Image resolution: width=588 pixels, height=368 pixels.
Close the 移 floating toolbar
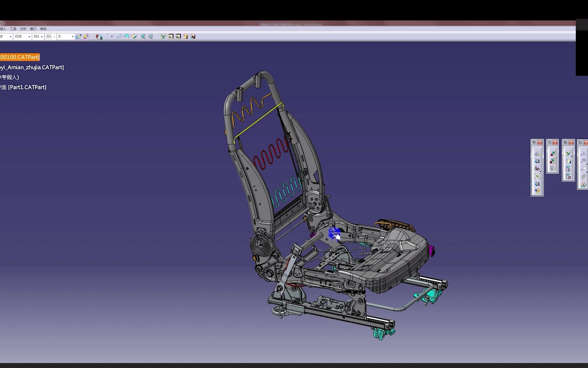coord(540,142)
